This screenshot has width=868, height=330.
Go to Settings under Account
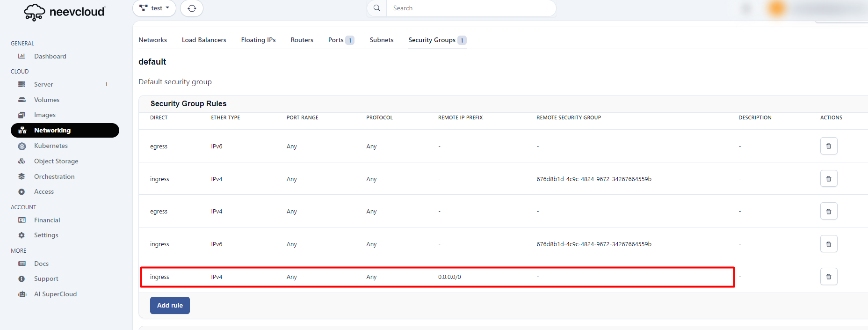click(x=46, y=235)
